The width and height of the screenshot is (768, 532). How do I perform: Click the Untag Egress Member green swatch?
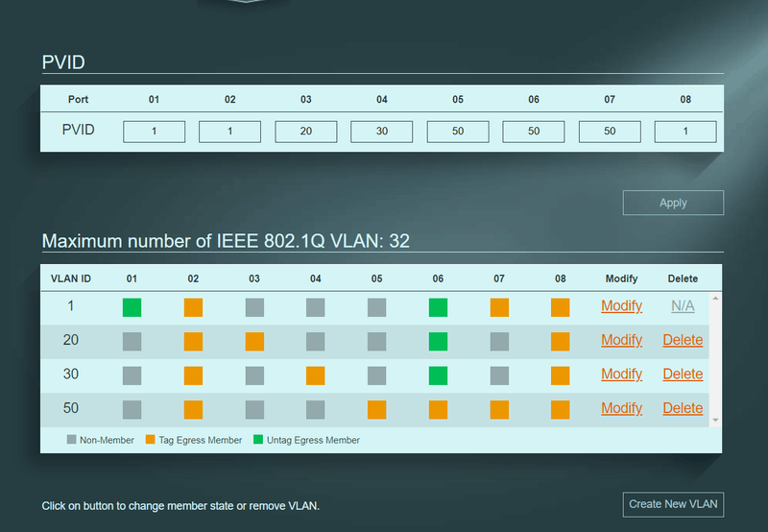(x=258, y=440)
